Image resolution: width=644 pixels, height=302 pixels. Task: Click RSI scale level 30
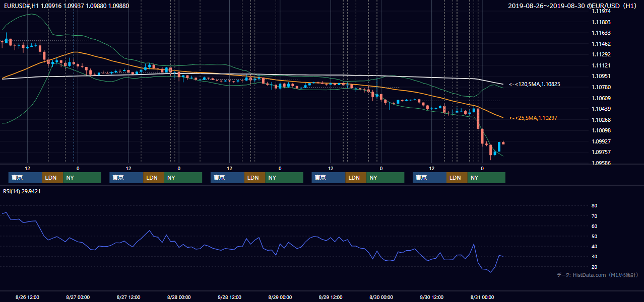pos(595,257)
